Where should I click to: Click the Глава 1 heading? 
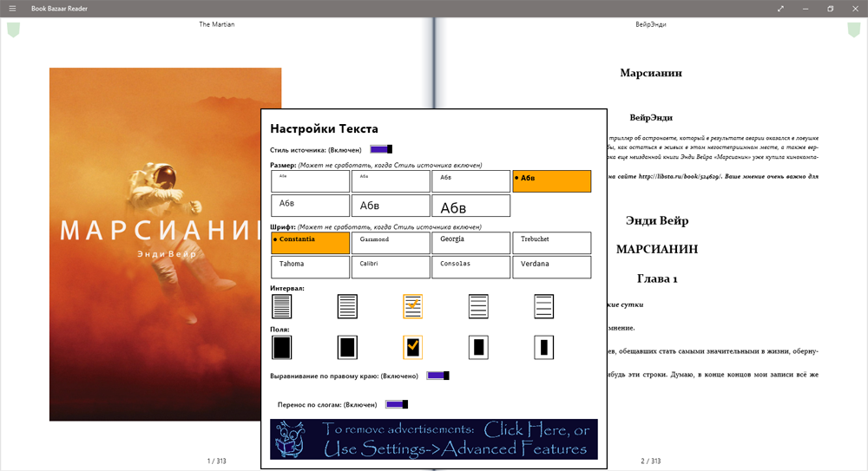(657, 279)
